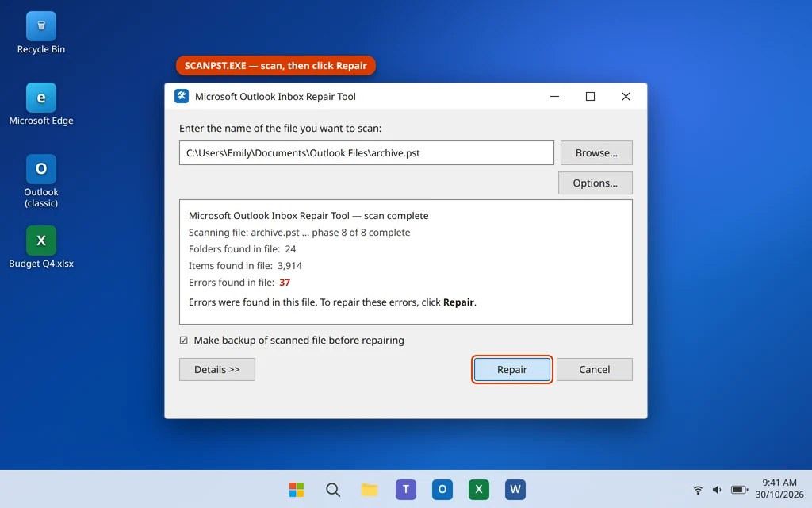Click the 'scan complete' heading line
This screenshot has width=812, height=508.
click(x=308, y=216)
